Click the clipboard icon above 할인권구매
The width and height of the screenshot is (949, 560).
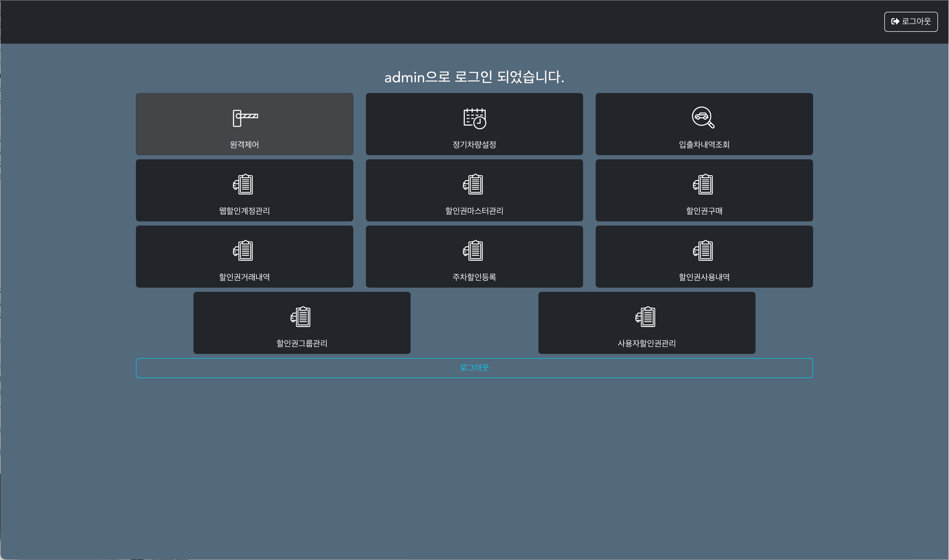point(703,184)
